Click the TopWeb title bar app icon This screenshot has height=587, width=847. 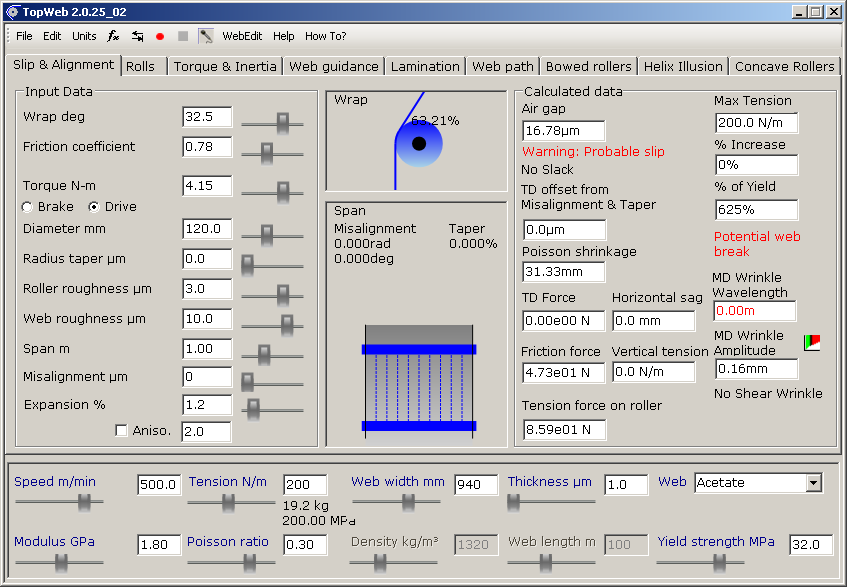coord(12,12)
